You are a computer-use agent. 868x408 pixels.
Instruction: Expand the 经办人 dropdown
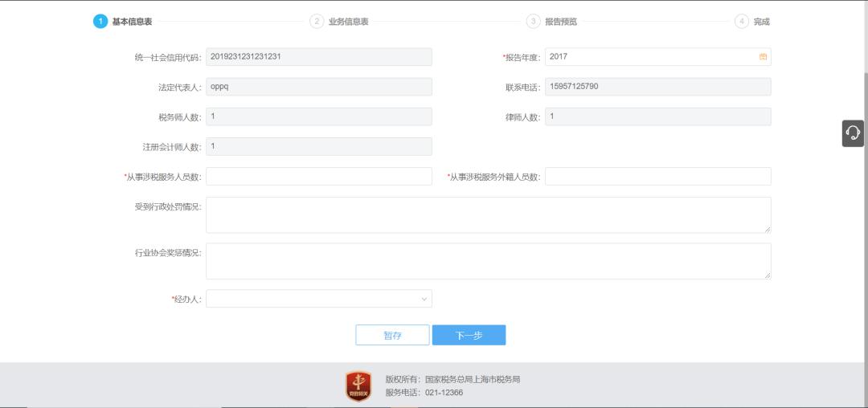point(318,299)
